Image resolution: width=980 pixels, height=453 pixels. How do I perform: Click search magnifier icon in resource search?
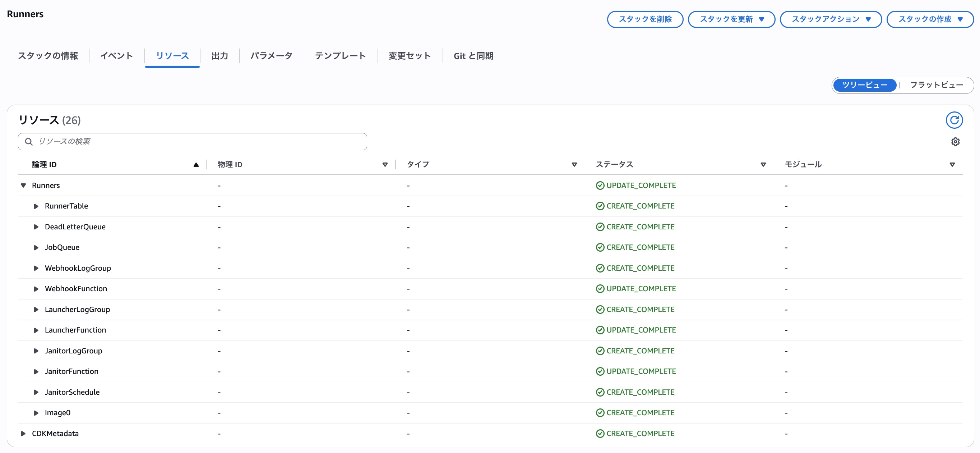pos(28,142)
